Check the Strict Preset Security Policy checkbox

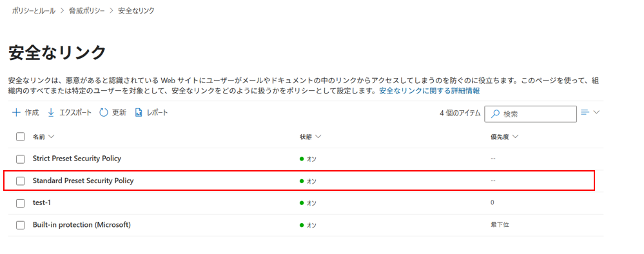21,159
